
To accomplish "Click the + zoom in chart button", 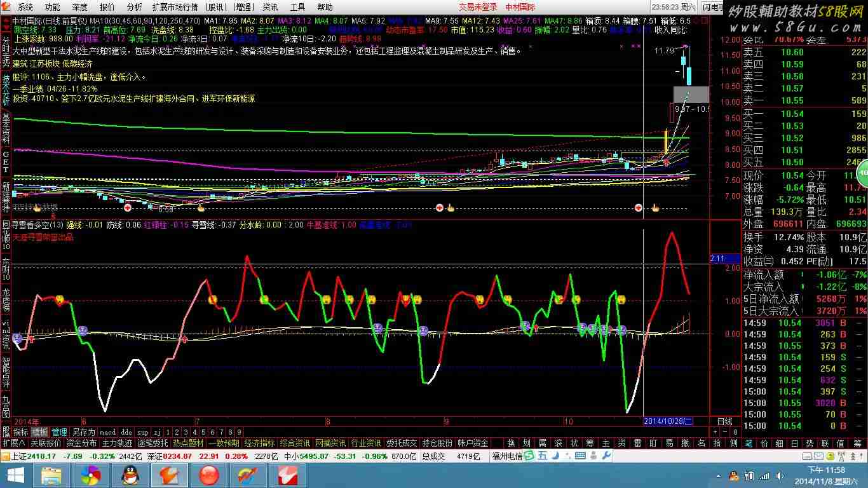I will [716, 432].
